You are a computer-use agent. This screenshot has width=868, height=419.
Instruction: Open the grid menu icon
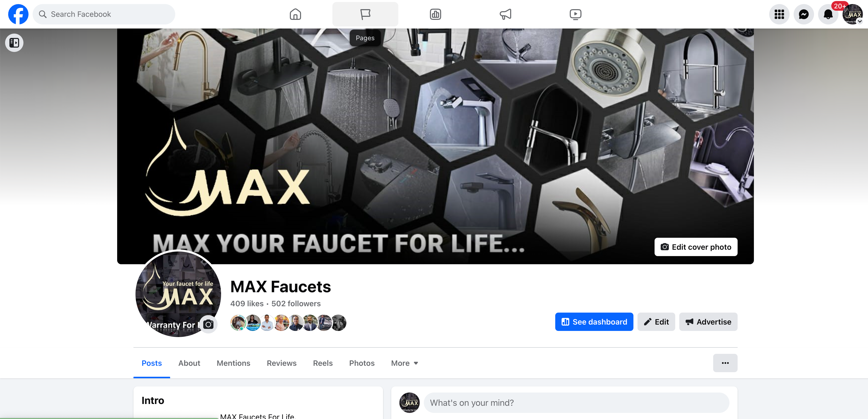pyautogui.click(x=779, y=14)
